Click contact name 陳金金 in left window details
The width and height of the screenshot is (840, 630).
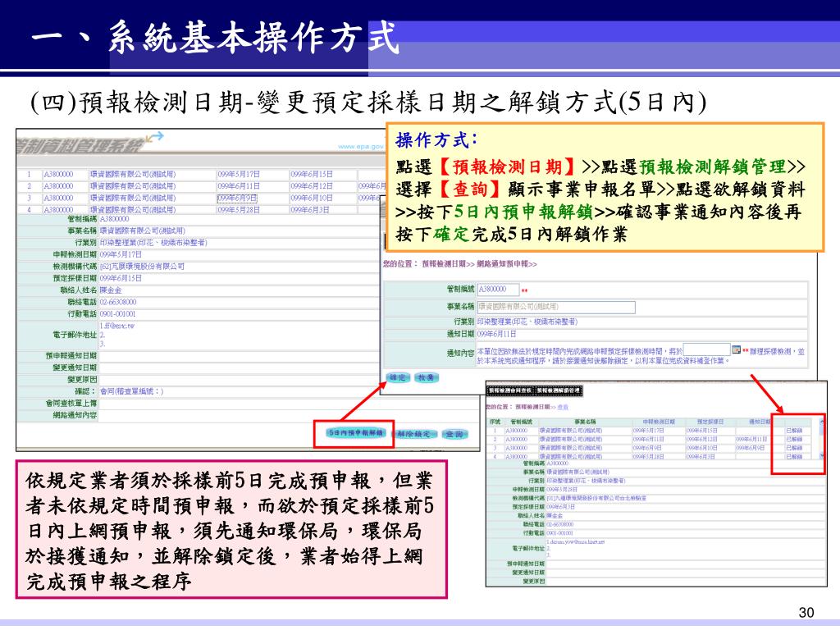[x=111, y=290]
